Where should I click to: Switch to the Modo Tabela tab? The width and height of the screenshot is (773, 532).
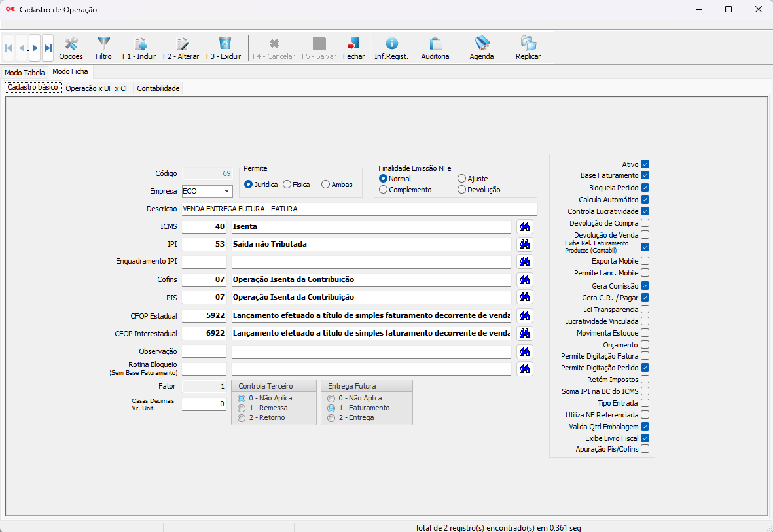coord(25,72)
